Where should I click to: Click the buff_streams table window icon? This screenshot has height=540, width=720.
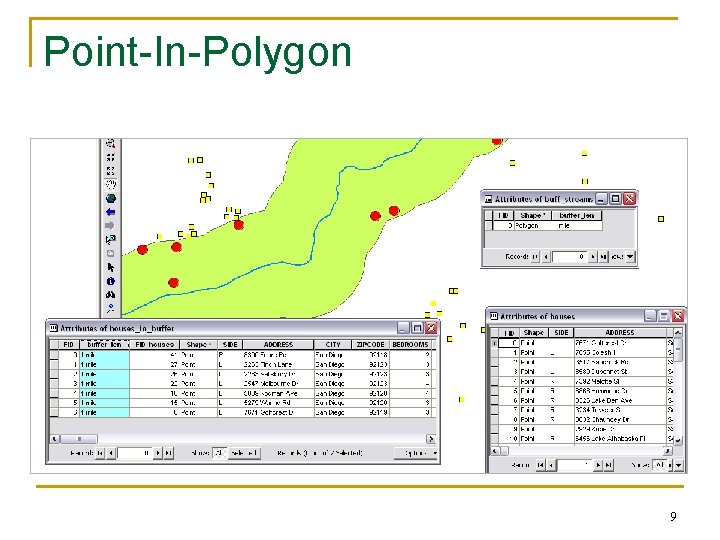(x=489, y=199)
